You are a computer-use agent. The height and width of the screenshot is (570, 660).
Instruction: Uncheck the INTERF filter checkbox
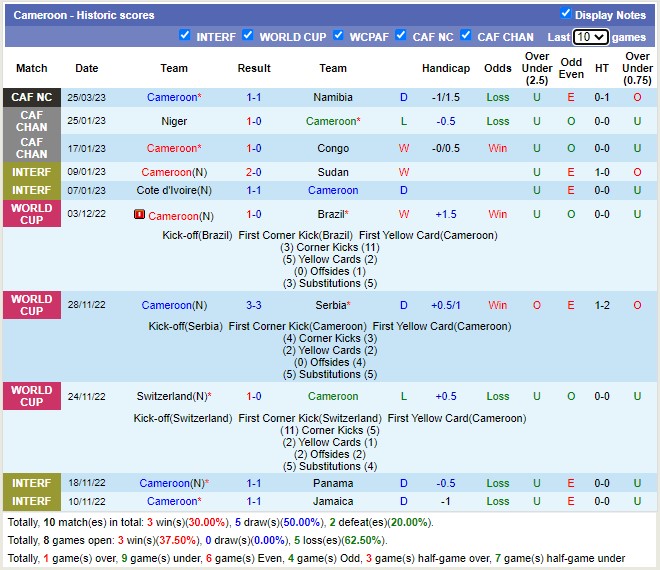tap(184, 36)
